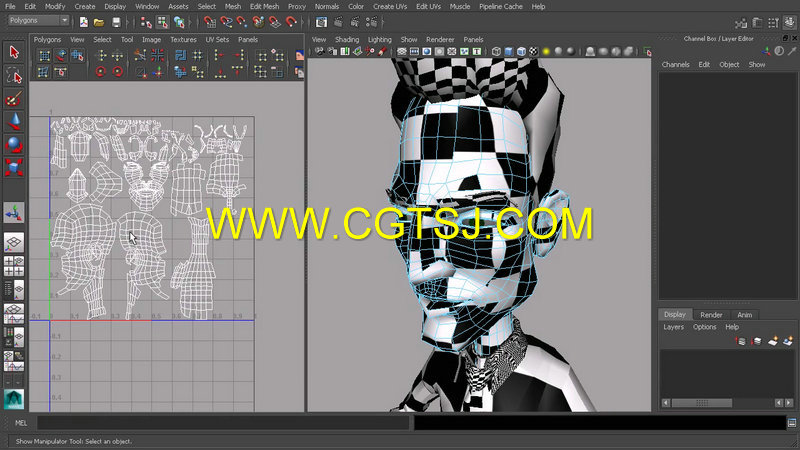Image resolution: width=800 pixels, height=450 pixels.
Task: Select by component type icon
Action: coord(179,22)
